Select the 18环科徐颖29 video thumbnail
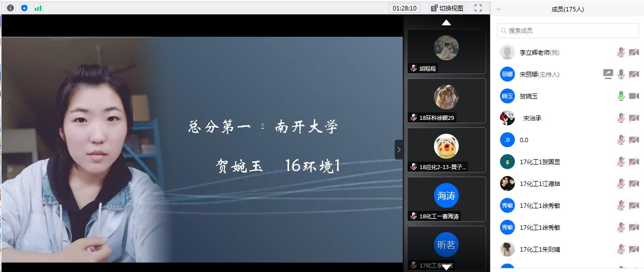Image resolution: width=644 pixels, height=272 pixels. pos(446,100)
